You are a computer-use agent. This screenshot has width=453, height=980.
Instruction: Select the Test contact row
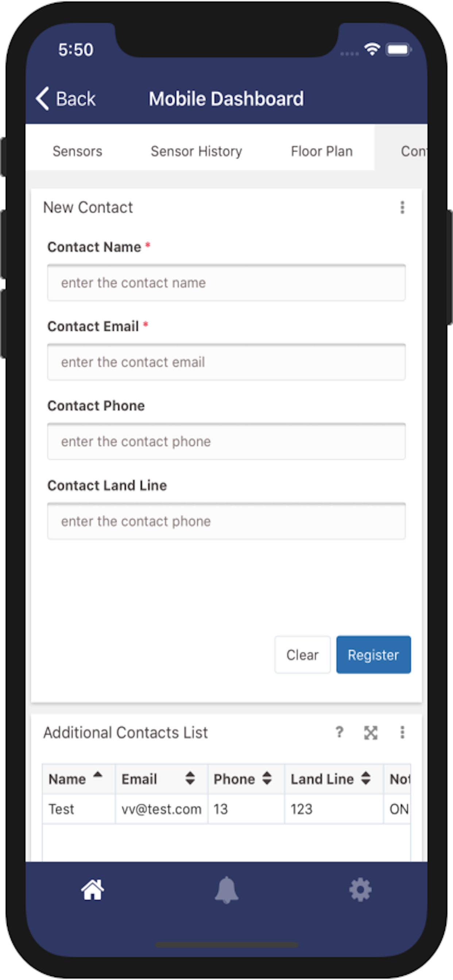(x=160, y=809)
